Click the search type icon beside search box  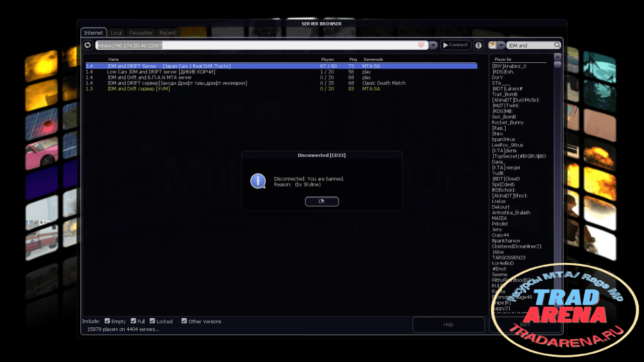[x=492, y=45]
